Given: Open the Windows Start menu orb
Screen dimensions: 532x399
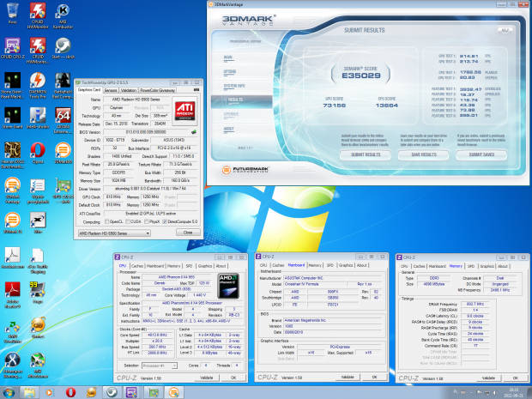Looking at the screenshot, I should pos(10,391).
